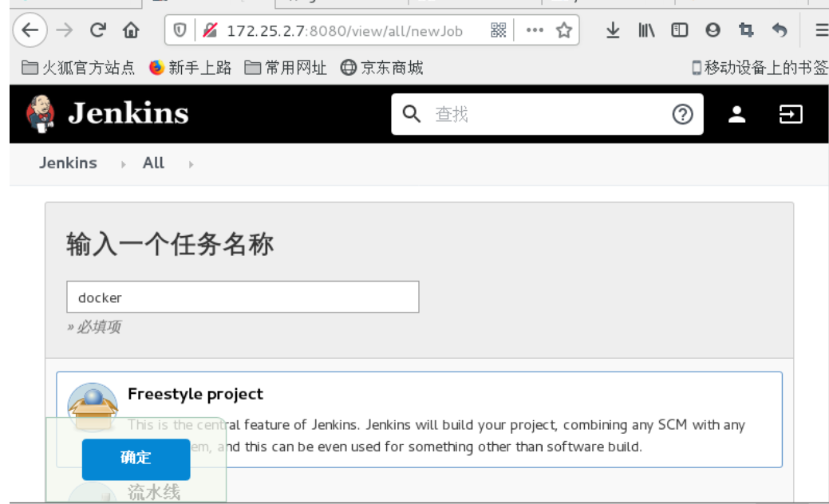Open the tracking protection shield icon
The image size is (829, 504).
[x=180, y=30]
